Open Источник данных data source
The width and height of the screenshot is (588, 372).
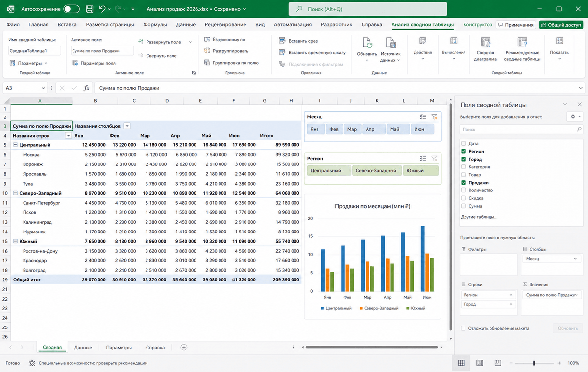(x=391, y=49)
